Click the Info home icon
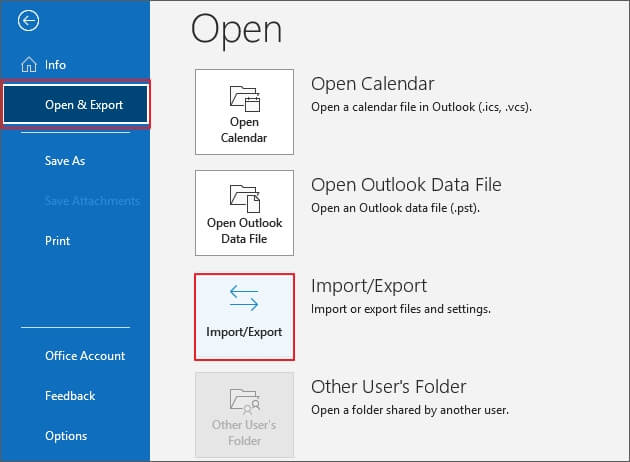This screenshot has width=630, height=462. [x=29, y=65]
